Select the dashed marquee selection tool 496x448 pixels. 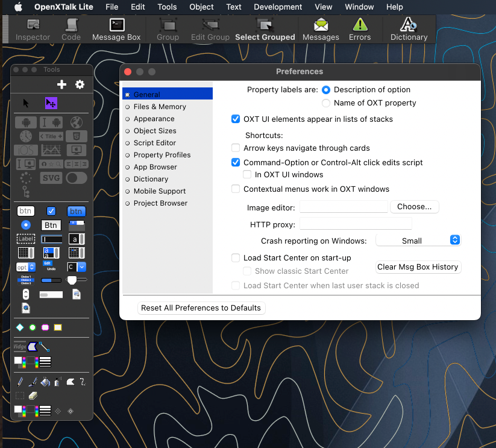[x=20, y=396]
